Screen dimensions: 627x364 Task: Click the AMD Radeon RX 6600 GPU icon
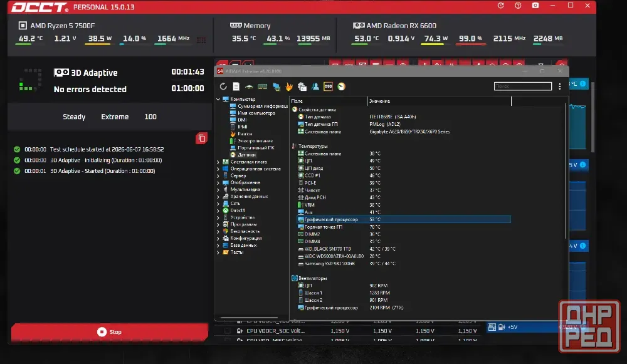(x=359, y=26)
